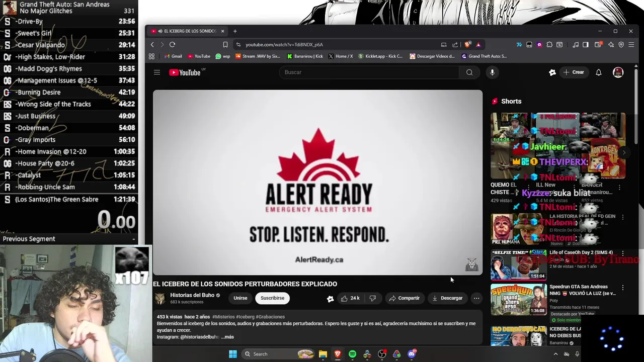The width and height of the screenshot is (644, 362).
Task: Expand the description with ...más
Action: [x=227, y=337]
